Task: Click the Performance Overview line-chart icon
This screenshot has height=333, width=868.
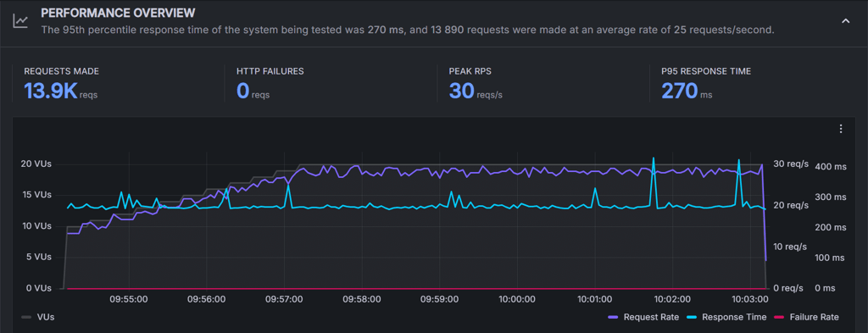Action: [x=21, y=21]
